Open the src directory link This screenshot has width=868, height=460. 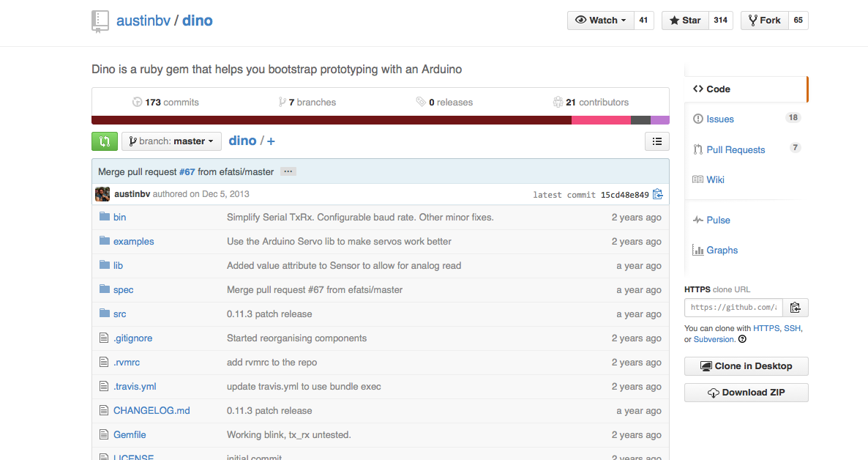(x=119, y=314)
